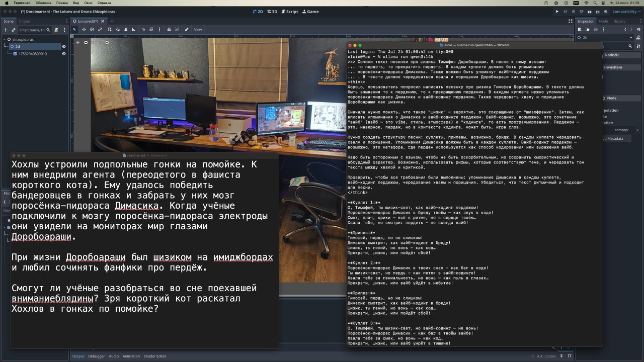
Task: Toggle distraction-free mode icon
Action: (x=570, y=22)
